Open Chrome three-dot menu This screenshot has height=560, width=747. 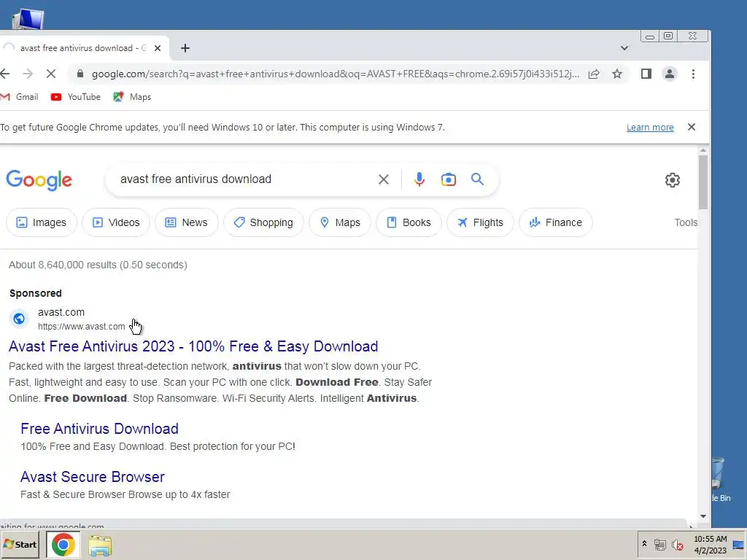[693, 74]
